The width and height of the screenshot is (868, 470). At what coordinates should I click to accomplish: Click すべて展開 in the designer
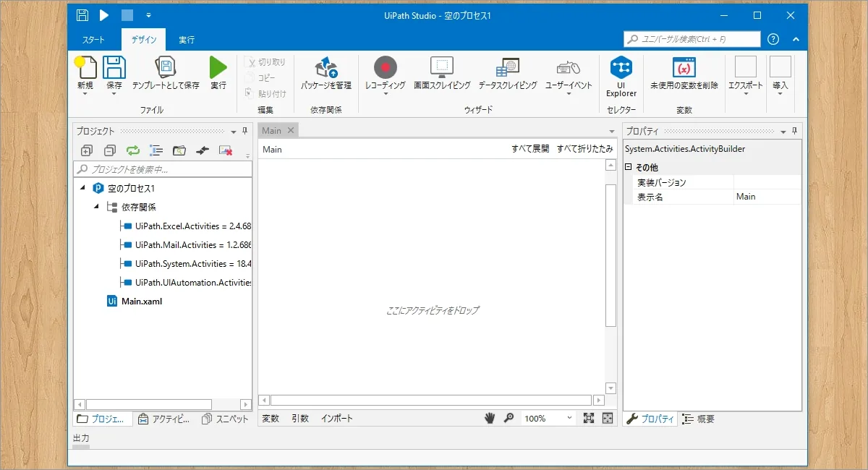pos(530,148)
